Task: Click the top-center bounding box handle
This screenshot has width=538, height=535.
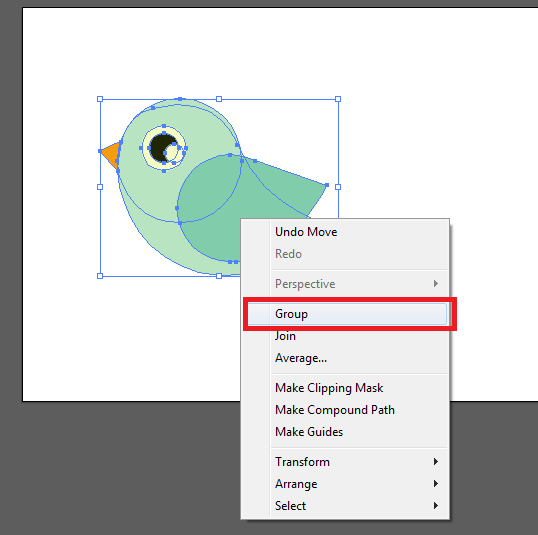Action: [219, 99]
